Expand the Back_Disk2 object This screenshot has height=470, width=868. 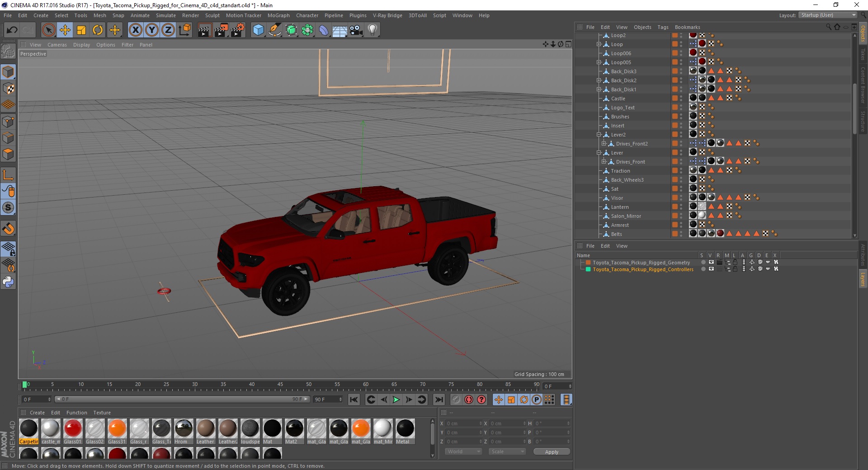[x=599, y=80]
